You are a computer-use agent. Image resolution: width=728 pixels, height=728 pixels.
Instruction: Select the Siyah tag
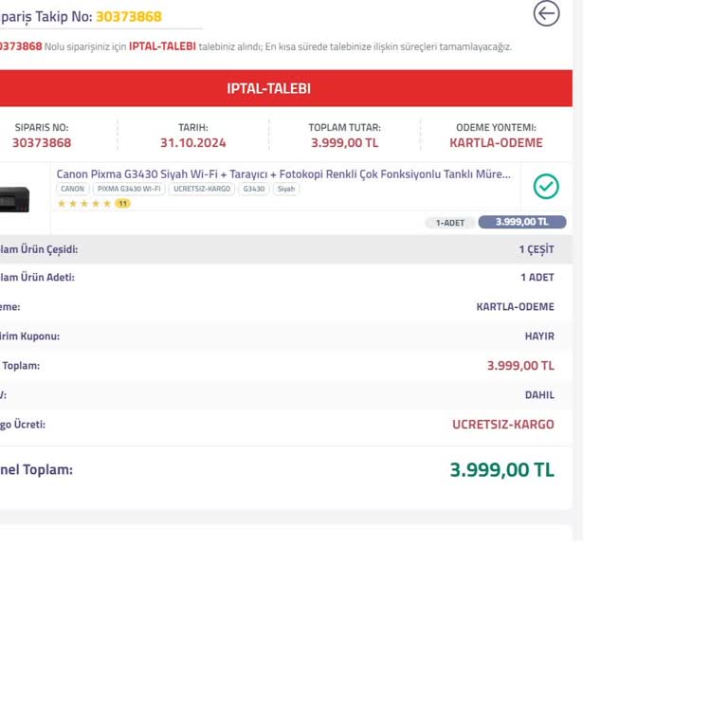coord(286,189)
